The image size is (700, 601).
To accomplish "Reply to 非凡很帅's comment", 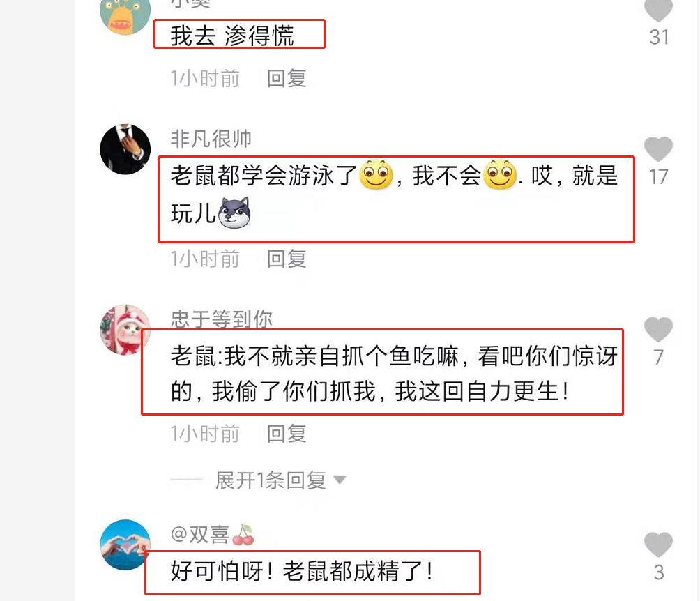I will (286, 259).
